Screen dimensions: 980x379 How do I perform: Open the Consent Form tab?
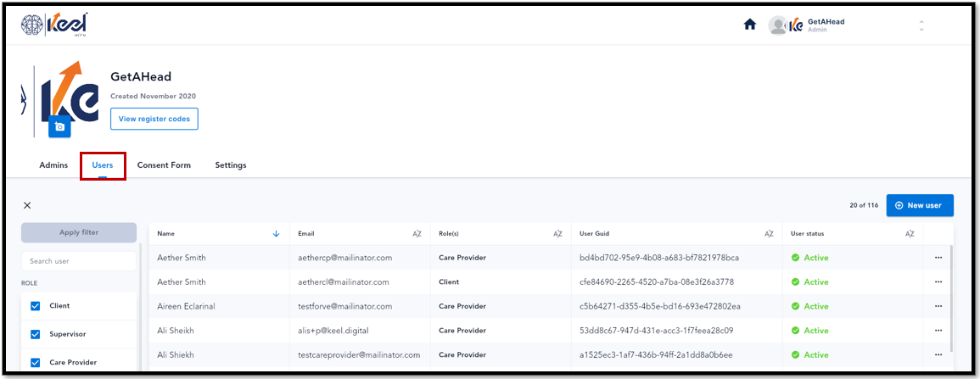[164, 165]
